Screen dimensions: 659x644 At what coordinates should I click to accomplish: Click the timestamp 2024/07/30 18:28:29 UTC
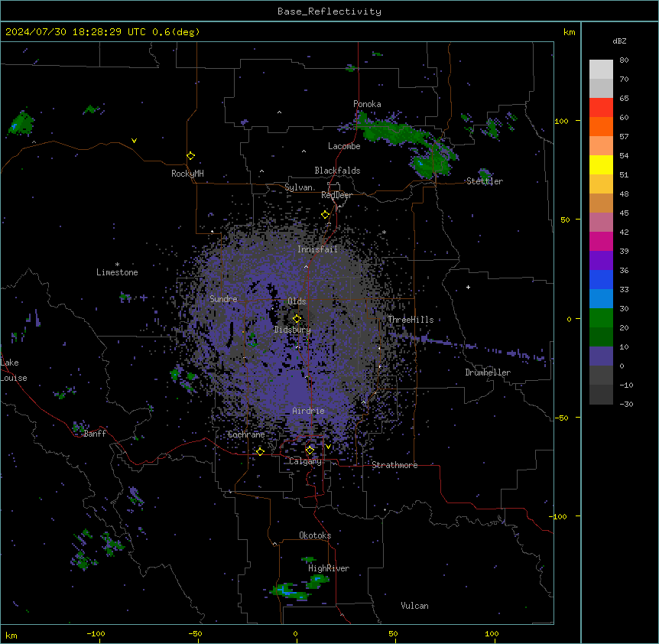tap(76, 32)
